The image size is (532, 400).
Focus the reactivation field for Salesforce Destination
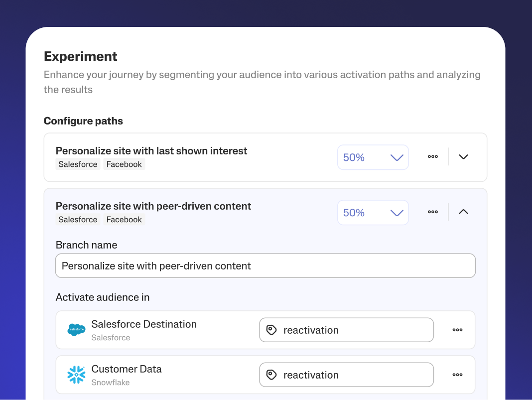point(354,330)
